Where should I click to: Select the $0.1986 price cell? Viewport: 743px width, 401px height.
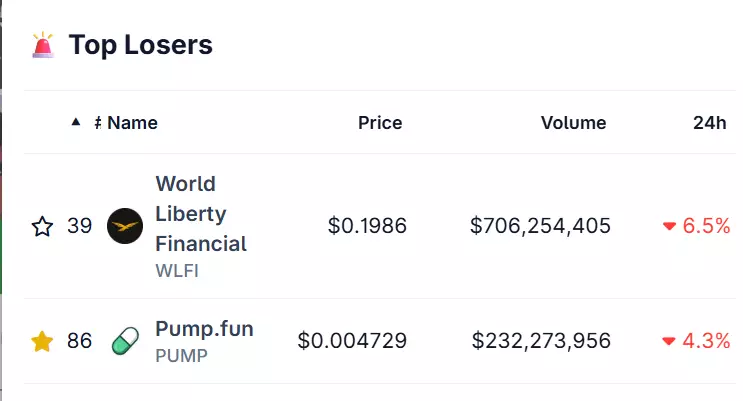point(367,226)
